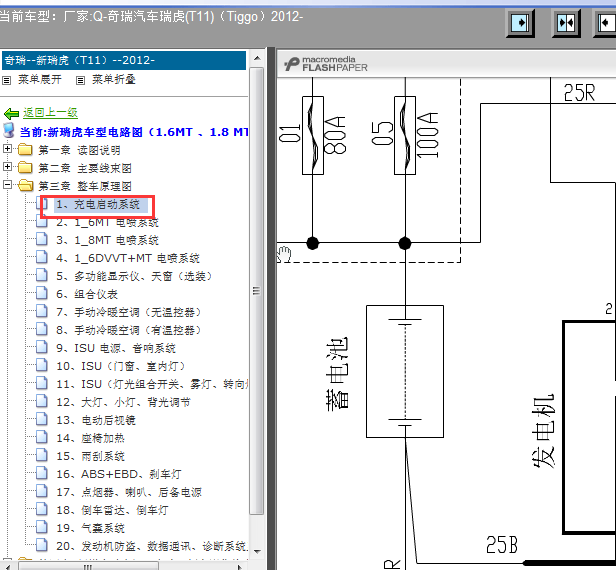Open 11、ISU 灯光组合开关 entry

coord(152,384)
